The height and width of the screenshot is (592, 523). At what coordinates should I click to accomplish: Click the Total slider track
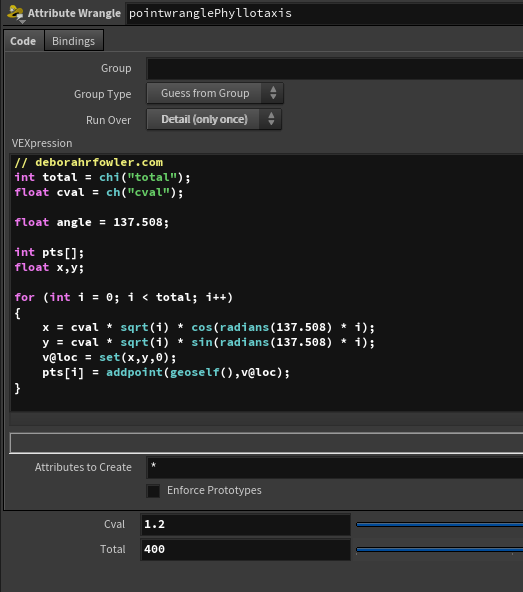(x=440, y=549)
